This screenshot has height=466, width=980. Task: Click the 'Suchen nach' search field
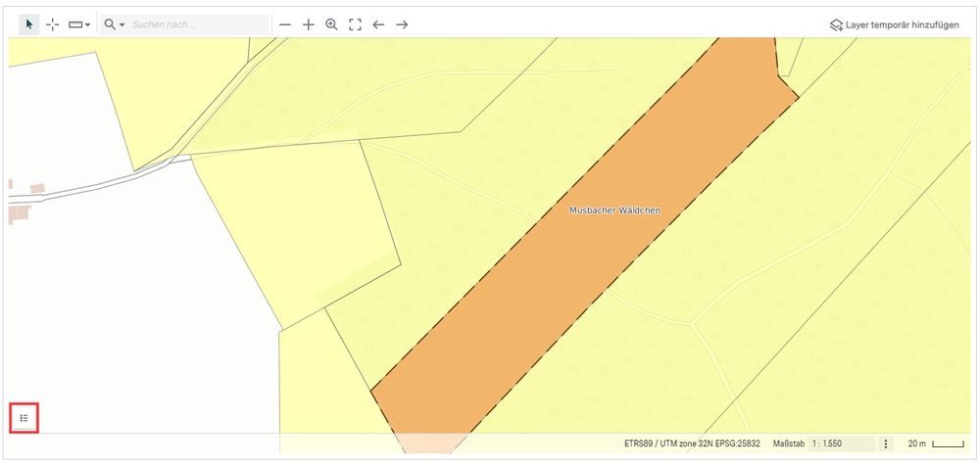[x=196, y=23]
